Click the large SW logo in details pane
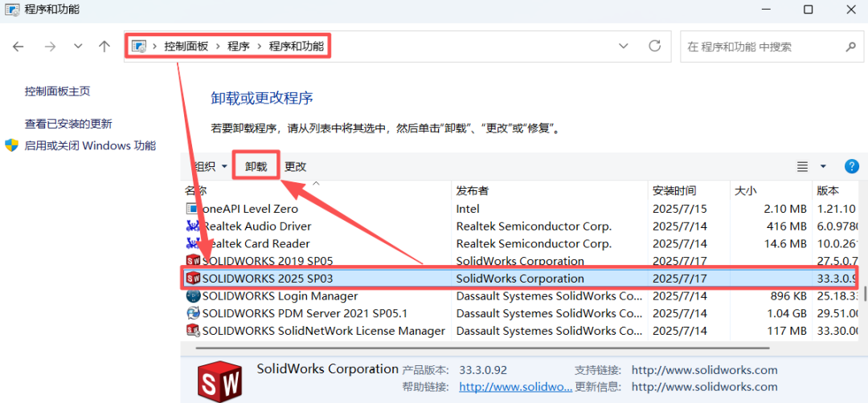 219,381
